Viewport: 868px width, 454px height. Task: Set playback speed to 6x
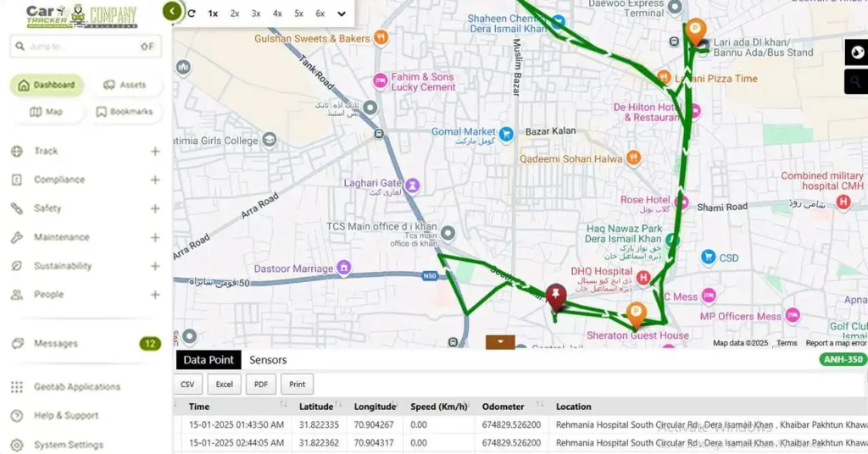tap(320, 14)
